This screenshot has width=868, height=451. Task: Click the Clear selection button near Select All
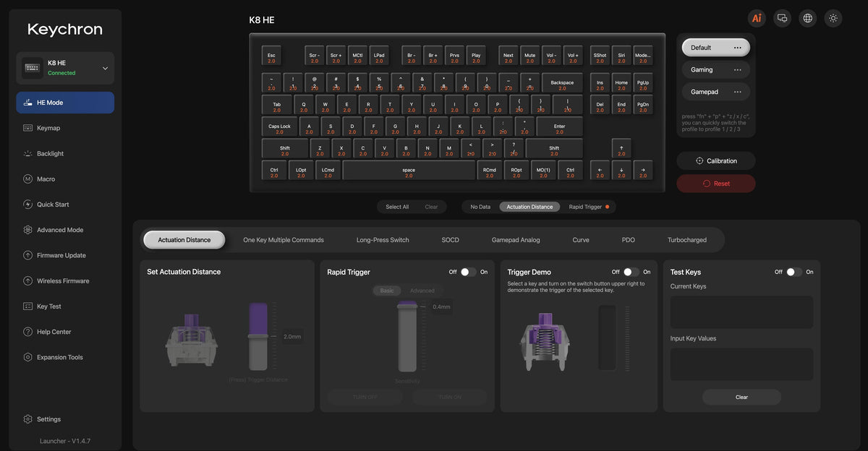(x=431, y=207)
